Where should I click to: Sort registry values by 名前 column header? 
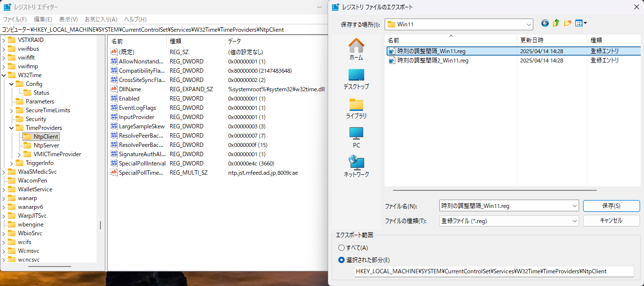(137, 41)
